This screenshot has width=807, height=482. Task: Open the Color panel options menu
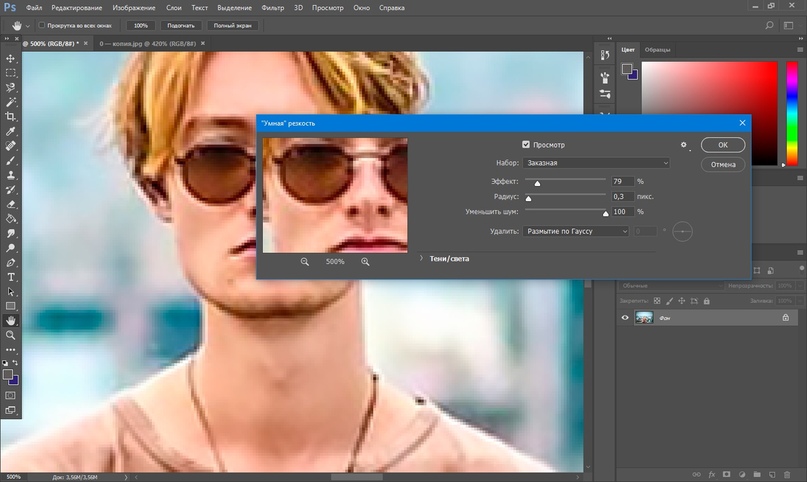800,50
